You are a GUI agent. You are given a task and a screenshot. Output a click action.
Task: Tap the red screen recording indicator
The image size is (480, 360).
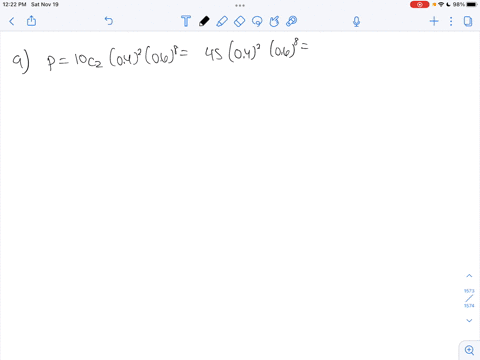[419, 5]
